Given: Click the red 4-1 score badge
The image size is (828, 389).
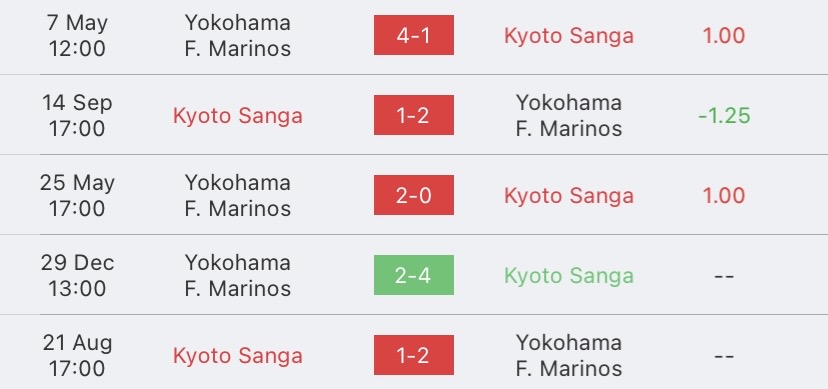Looking at the screenshot, I should pos(413,35).
